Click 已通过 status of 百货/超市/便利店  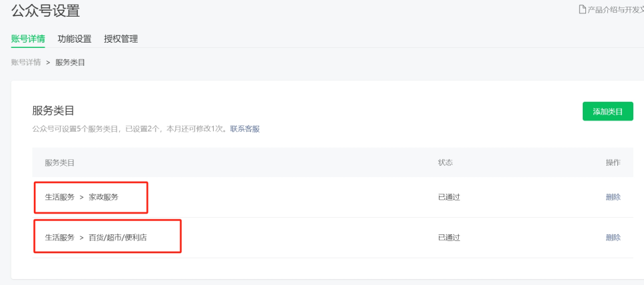coord(449,237)
